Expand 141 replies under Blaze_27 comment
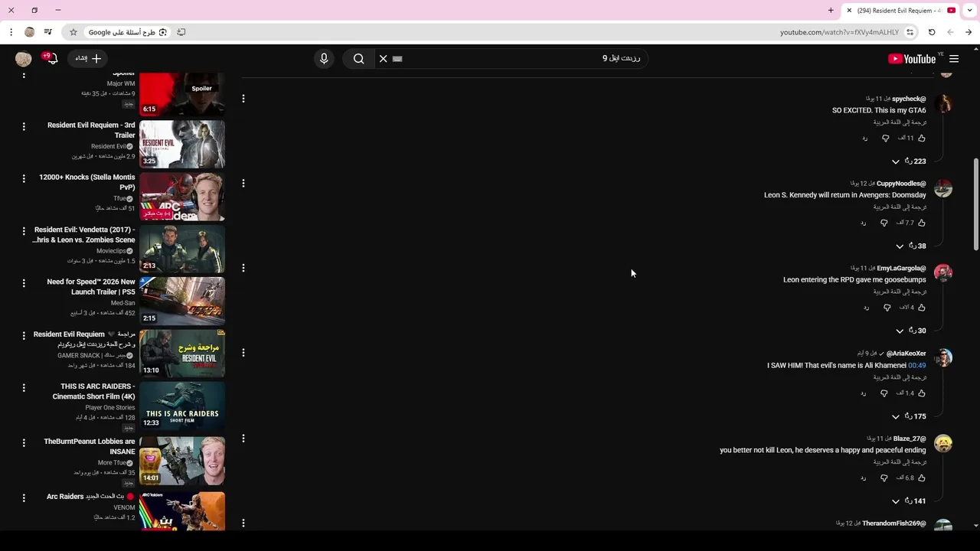This screenshot has width=980, height=551. [909, 501]
